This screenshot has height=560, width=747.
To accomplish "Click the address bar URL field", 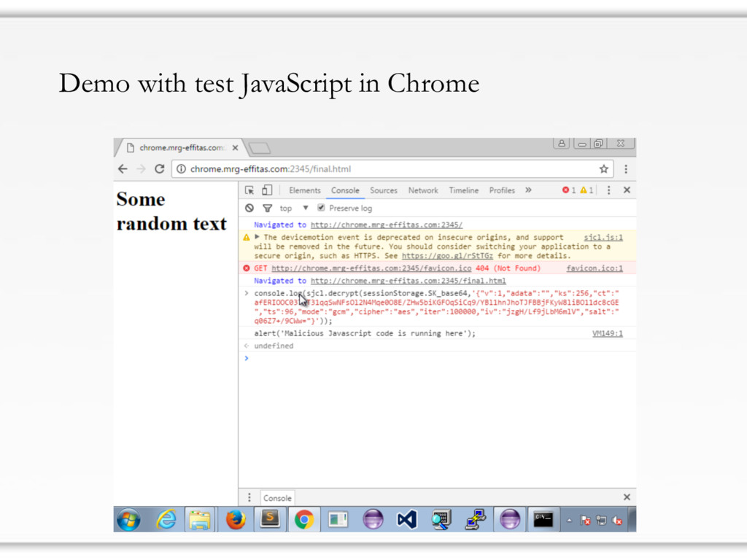I will pyautogui.click(x=391, y=169).
